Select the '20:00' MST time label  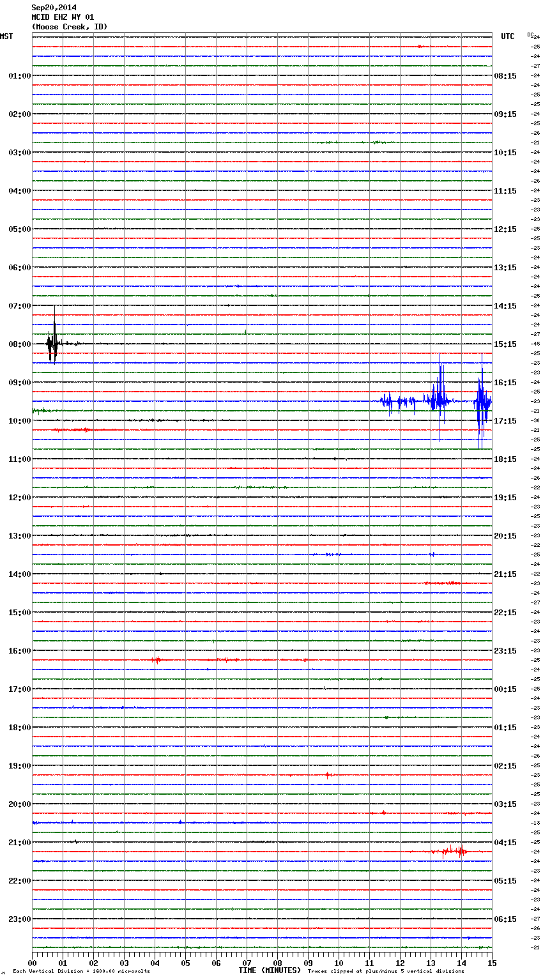[19, 804]
